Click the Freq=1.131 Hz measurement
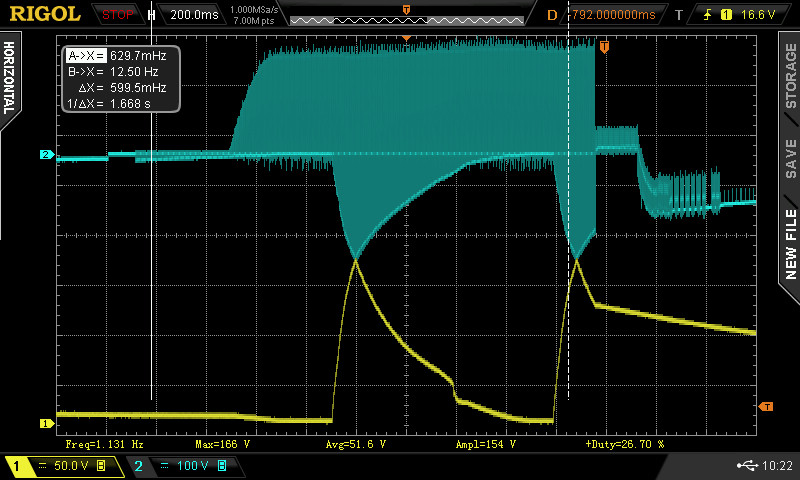 click(x=104, y=444)
